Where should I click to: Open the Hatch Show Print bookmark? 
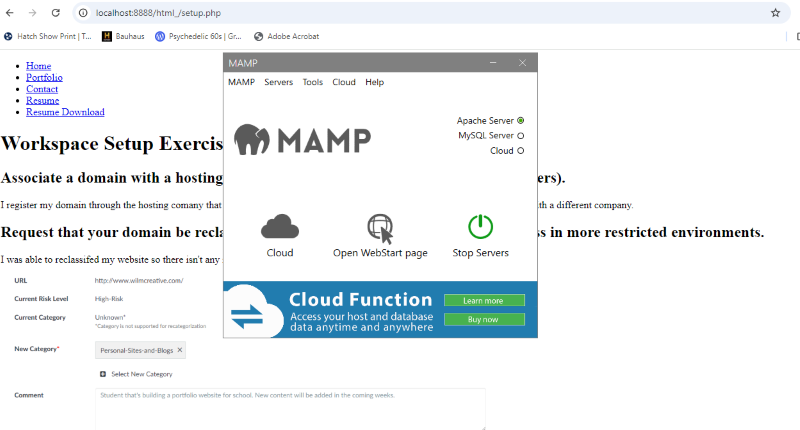pyautogui.click(x=47, y=36)
